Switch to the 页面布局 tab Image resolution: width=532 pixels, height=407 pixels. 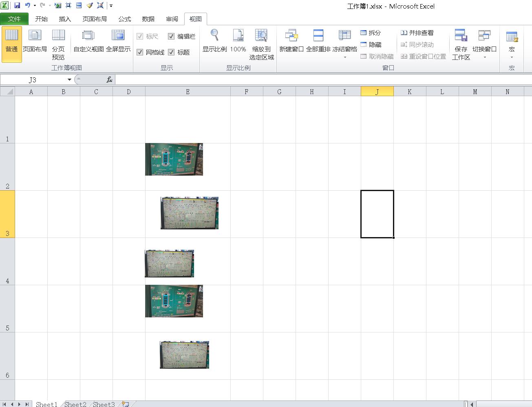click(x=95, y=19)
